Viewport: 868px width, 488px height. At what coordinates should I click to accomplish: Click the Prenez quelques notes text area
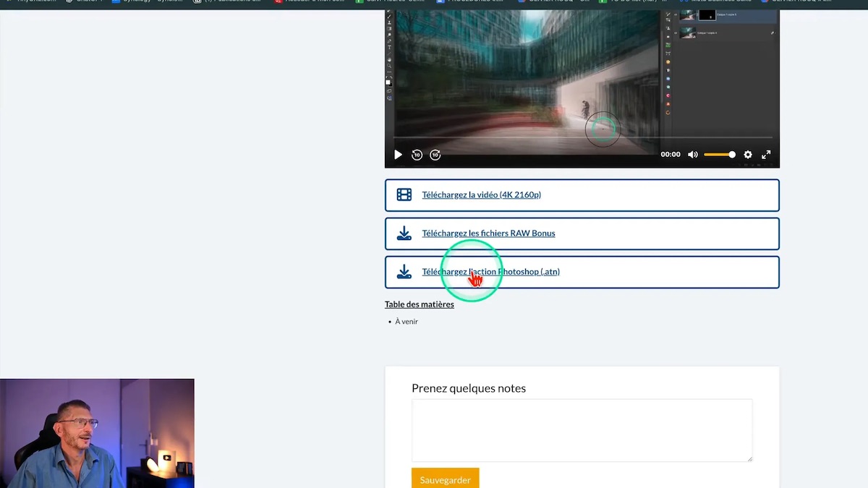(582, 430)
